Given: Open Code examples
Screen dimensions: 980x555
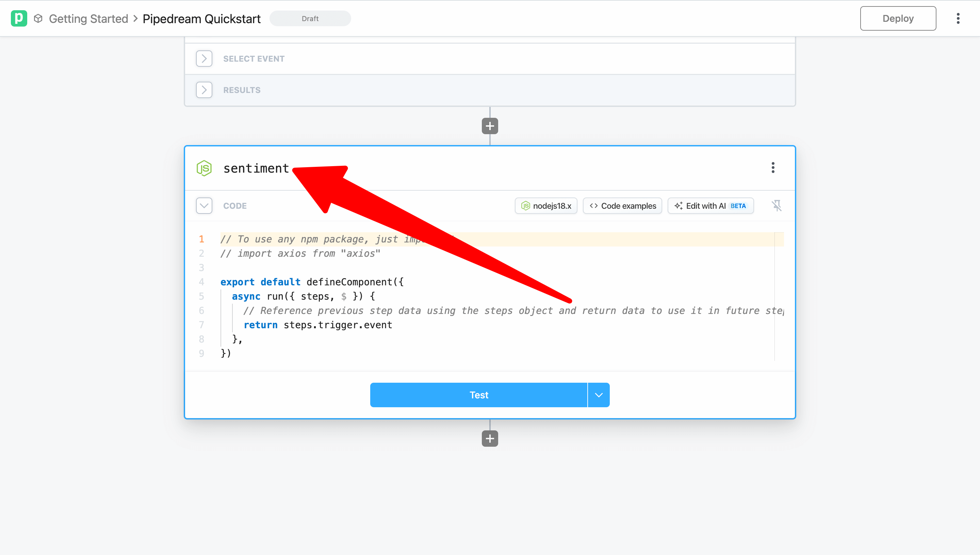Looking at the screenshot, I should click(x=622, y=205).
